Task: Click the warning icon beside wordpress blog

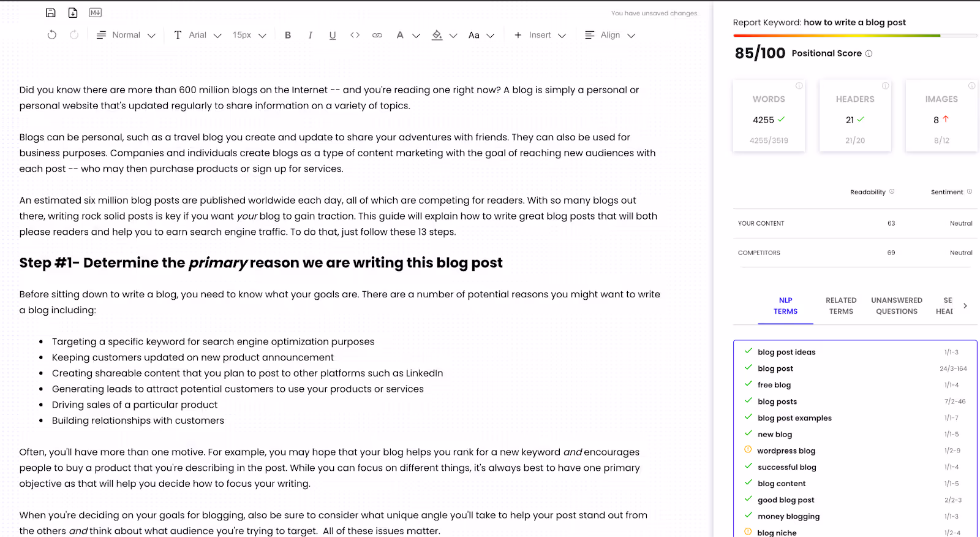Action: tap(748, 450)
